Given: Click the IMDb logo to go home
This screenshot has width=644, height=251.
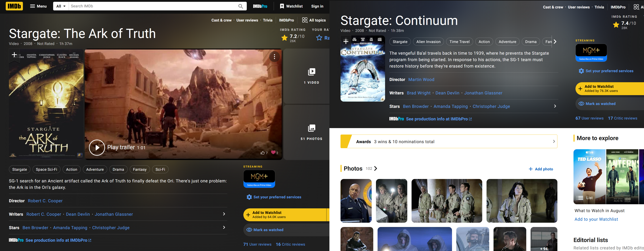Looking at the screenshot, I should pyautogui.click(x=14, y=6).
